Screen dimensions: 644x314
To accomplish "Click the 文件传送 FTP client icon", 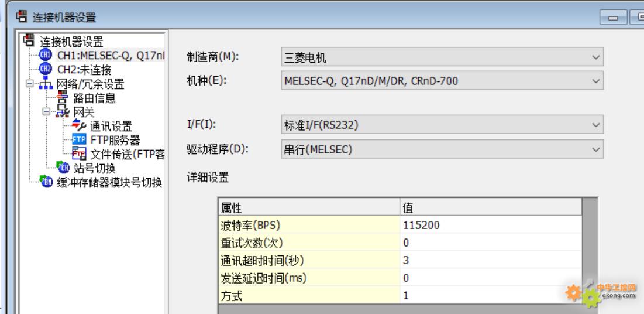I will coord(79,153).
